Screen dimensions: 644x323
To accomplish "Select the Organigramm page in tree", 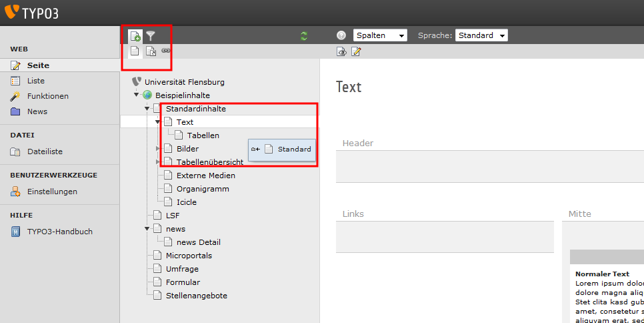I will [203, 189].
